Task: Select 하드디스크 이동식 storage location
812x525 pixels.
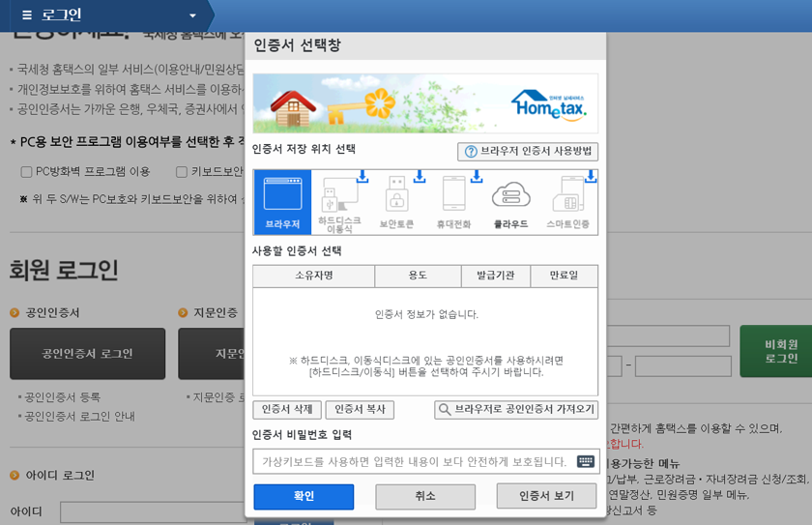Action: [339, 202]
